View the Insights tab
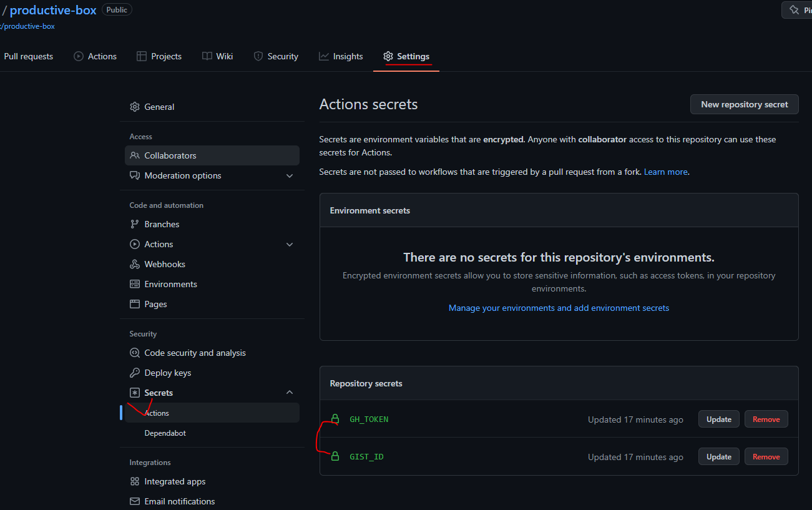Screen dimensions: 812x510 [x=341, y=56]
